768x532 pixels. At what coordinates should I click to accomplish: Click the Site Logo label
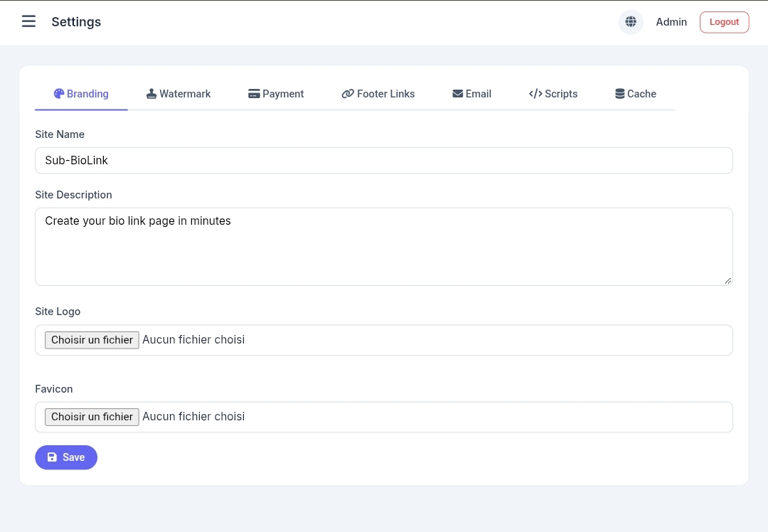58,312
